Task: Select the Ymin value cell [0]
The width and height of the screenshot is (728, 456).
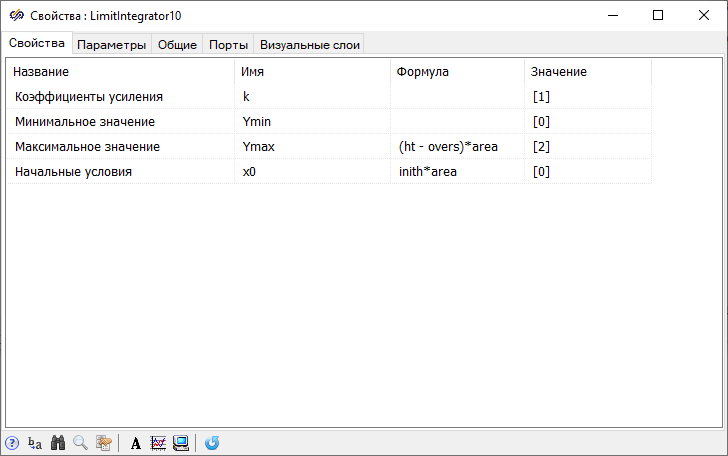Action: click(541, 122)
